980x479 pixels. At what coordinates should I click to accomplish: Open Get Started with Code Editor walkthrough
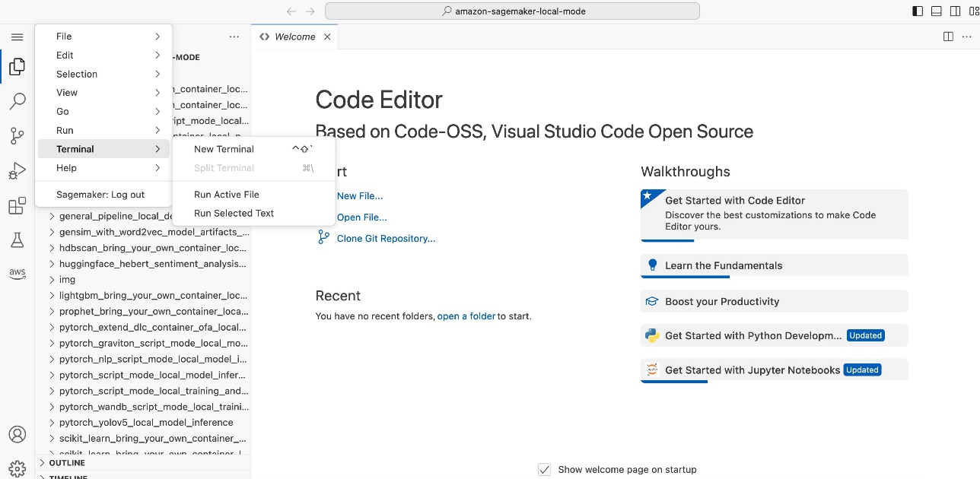tap(775, 215)
